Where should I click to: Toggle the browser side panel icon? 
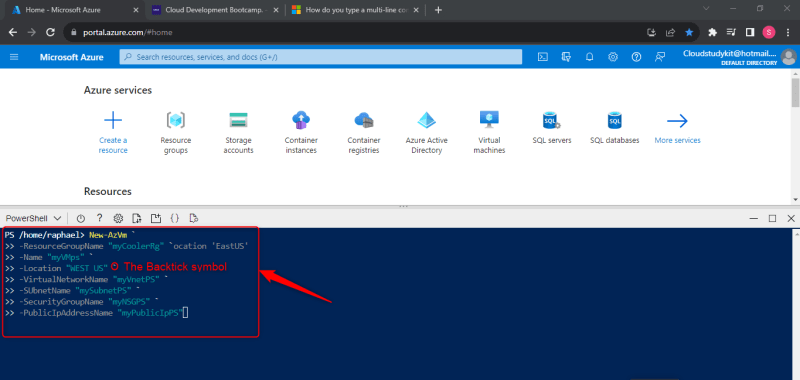750,32
